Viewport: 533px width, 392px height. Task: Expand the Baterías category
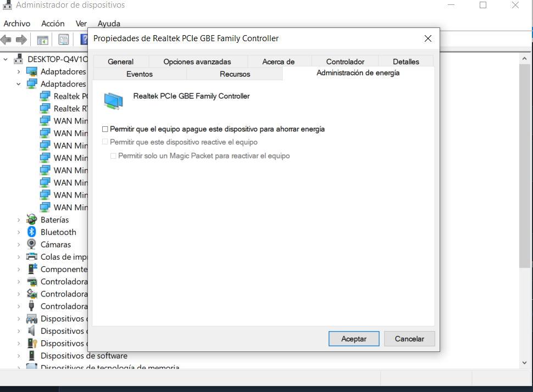point(18,220)
